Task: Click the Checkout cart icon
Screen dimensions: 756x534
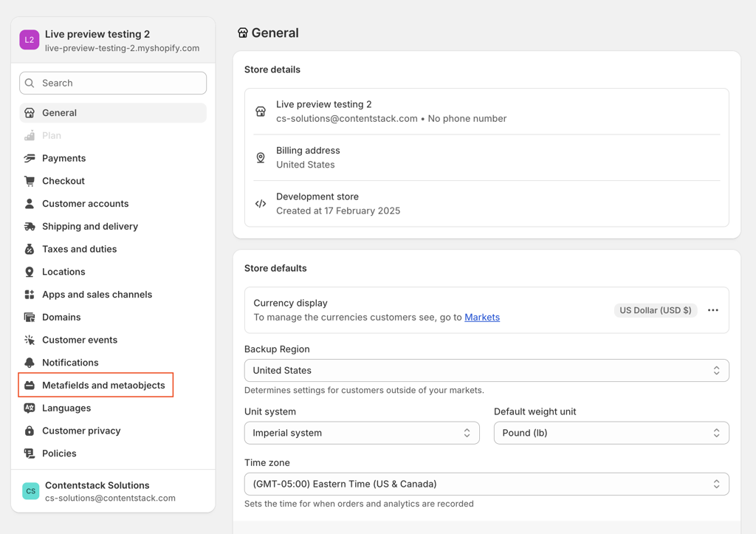Action: coord(30,181)
